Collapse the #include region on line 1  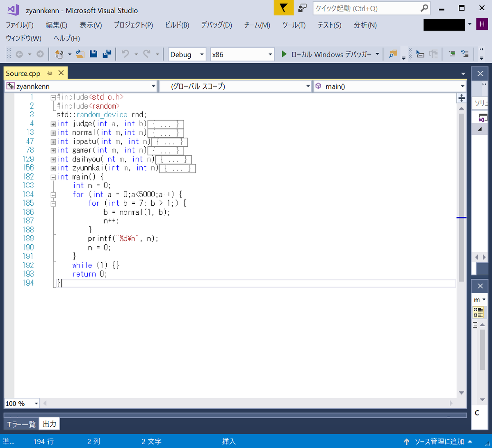(x=53, y=98)
